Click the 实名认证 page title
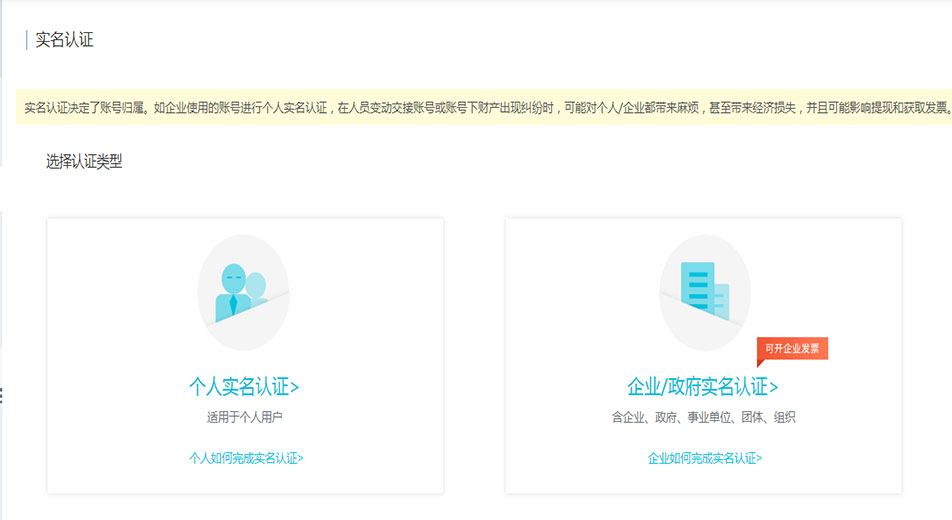The image size is (952, 520). point(64,40)
